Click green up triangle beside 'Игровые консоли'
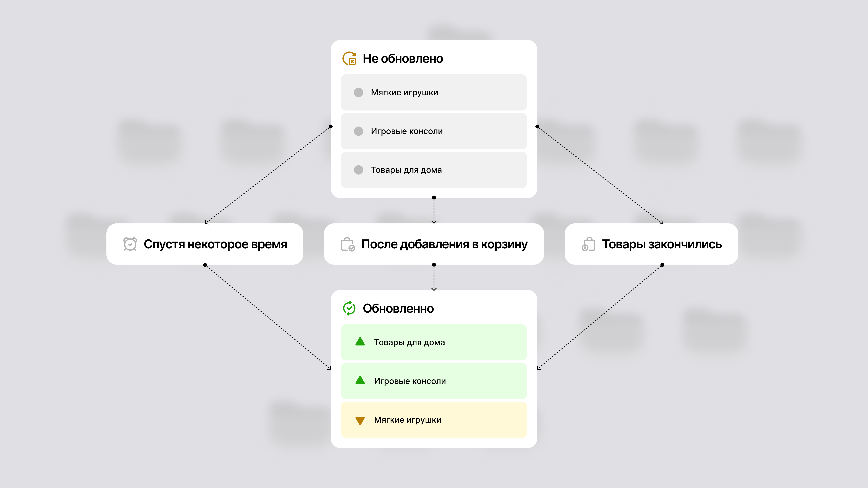 (x=360, y=381)
